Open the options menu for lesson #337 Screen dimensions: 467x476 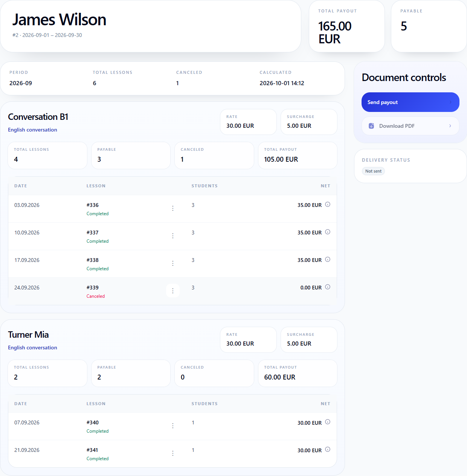(x=173, y=236)
